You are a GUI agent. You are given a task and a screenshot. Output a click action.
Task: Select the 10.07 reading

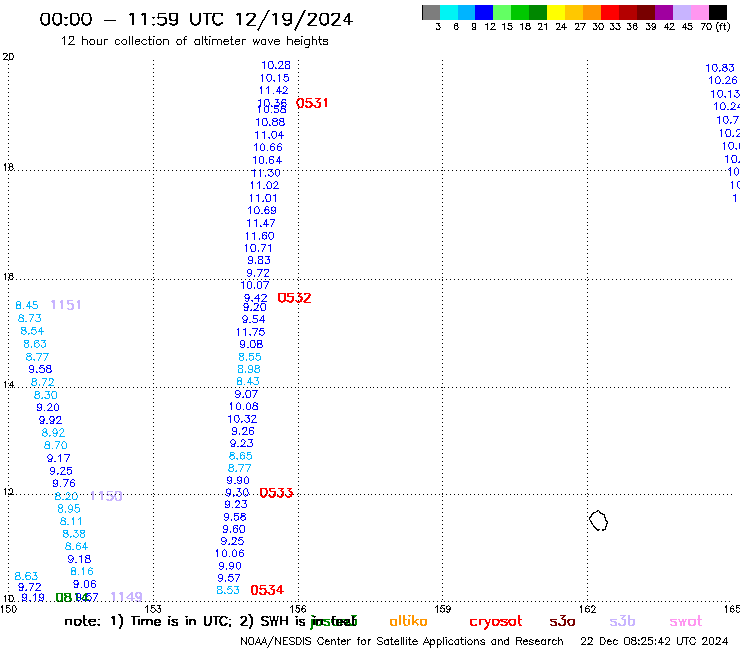[255, 285]
